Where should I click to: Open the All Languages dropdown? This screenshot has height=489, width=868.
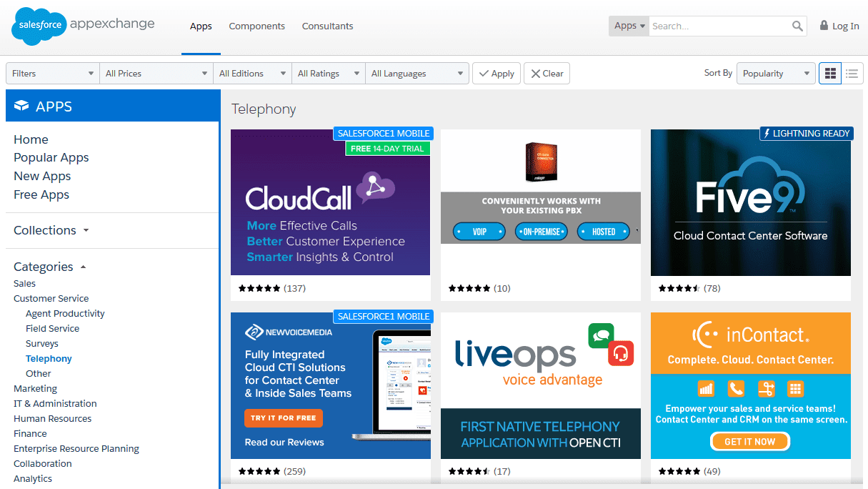tap(417, 73)
